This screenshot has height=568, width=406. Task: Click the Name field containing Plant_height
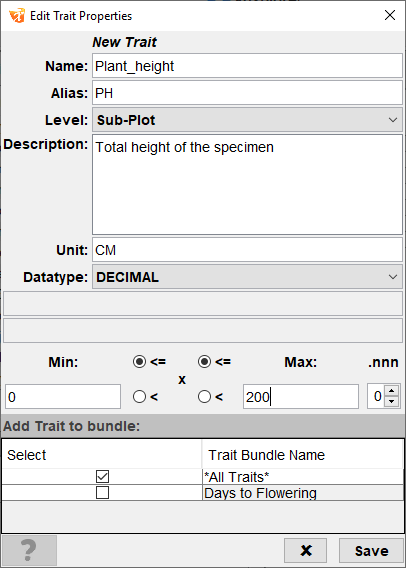point(247,66)
